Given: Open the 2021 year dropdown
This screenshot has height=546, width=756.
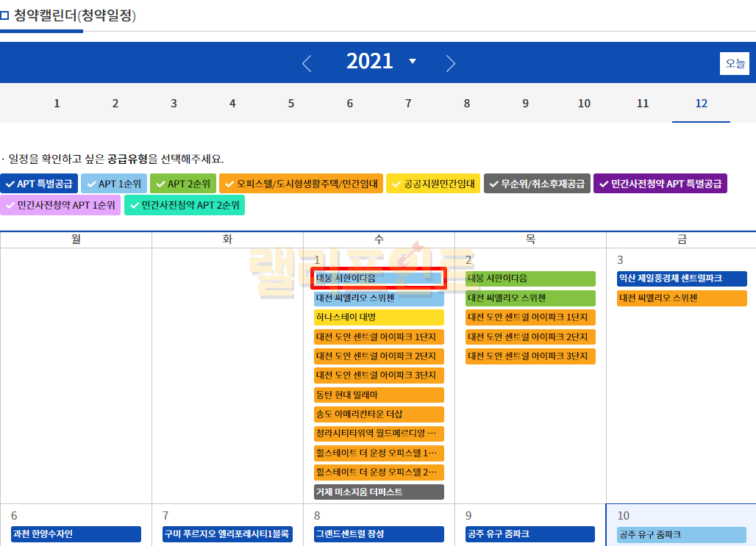Looking at the screenshot, I should tap(413, 61).
